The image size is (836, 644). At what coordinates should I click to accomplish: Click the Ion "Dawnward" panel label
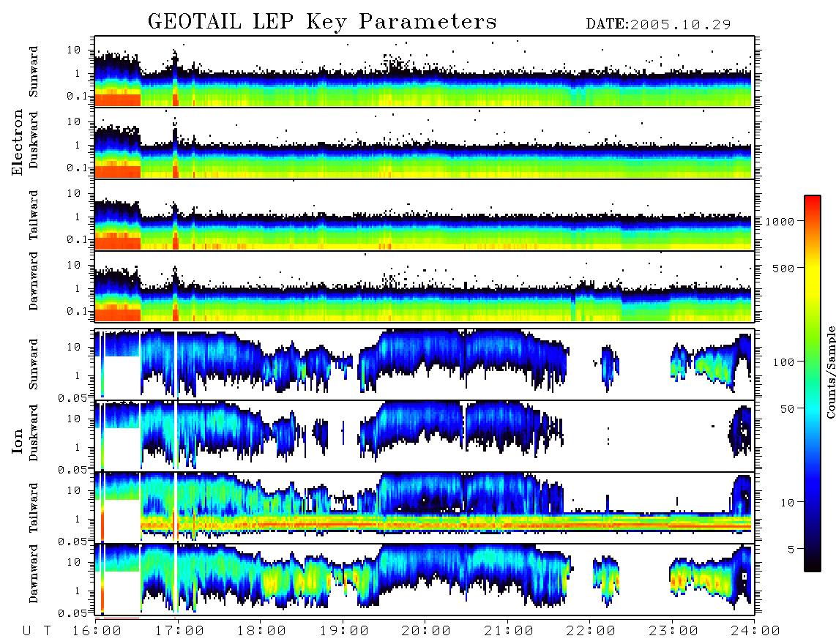pyautogui.click(x=34, y=574)
